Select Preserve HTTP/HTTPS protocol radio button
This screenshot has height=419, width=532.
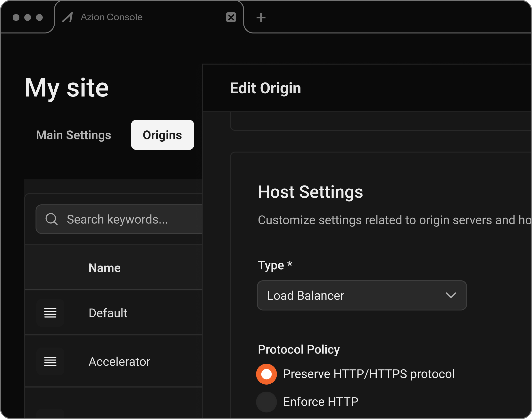266,374
